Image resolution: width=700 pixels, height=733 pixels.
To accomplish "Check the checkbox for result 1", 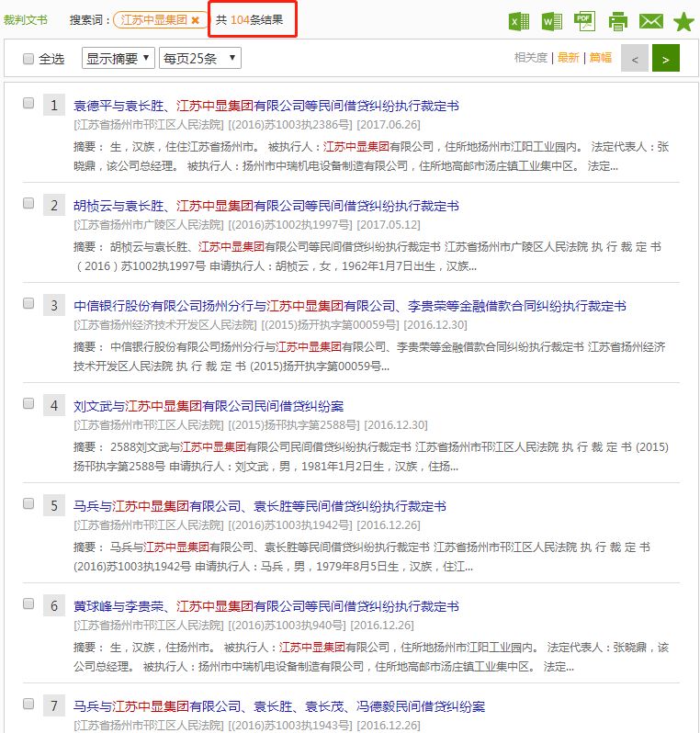I will pos(28,103).
